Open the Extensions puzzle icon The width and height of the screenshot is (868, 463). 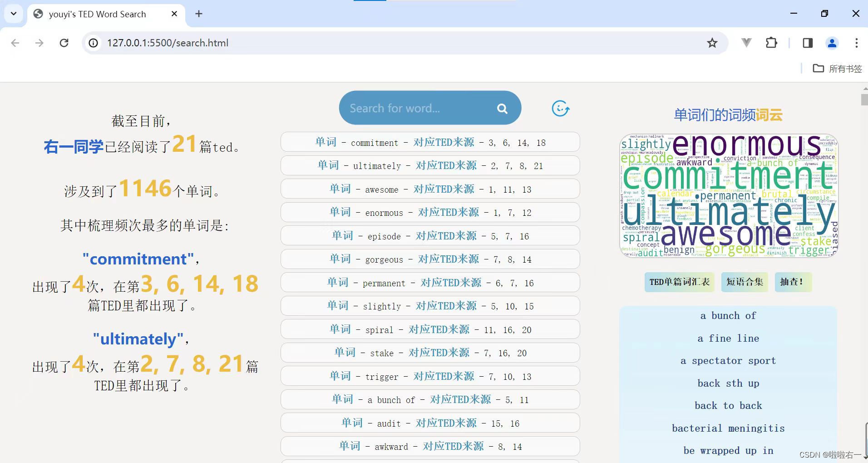(x=771, y=43)
